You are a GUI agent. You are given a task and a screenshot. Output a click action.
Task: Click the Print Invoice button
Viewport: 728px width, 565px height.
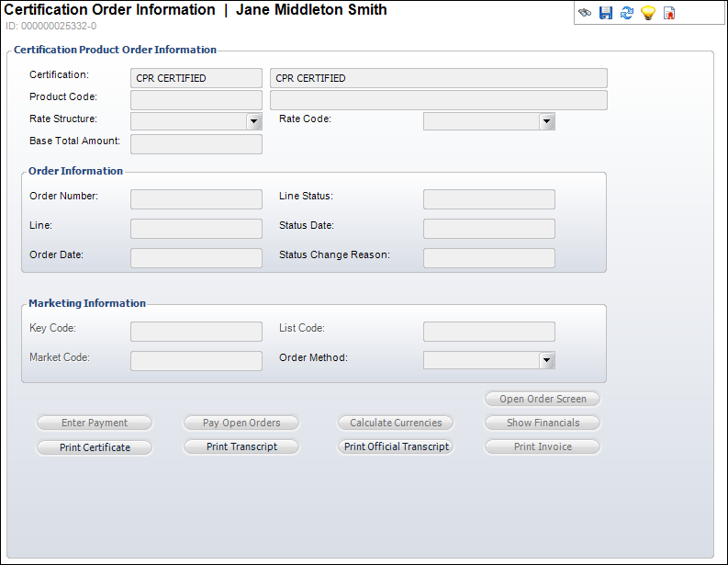543,447
